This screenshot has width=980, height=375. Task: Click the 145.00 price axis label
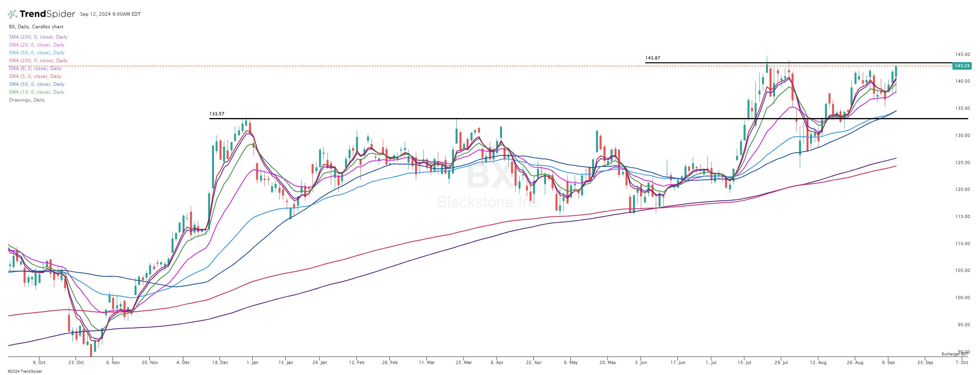click(962, 54)
